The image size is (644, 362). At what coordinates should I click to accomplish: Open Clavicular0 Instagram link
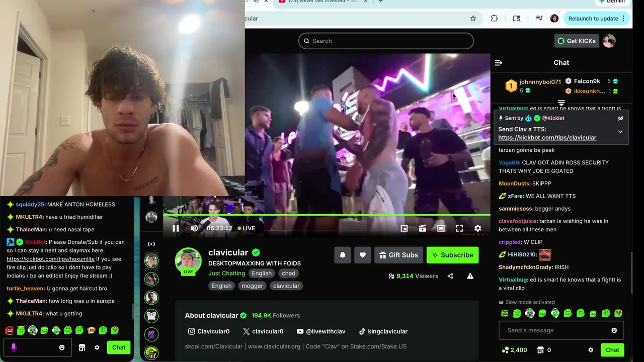click(209, 331)
